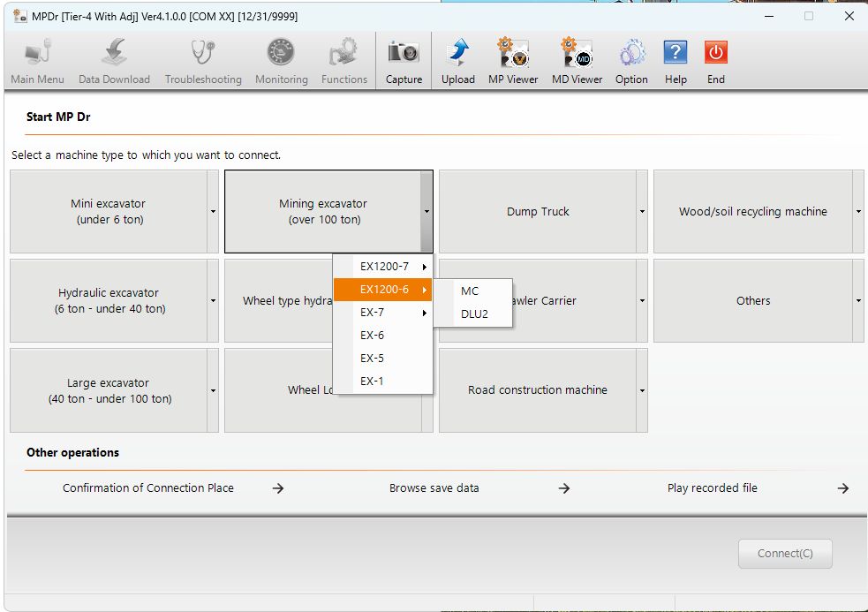Click the Wheel type hydraulic button
Screen dimensions: 868x612
coord(278,301)
